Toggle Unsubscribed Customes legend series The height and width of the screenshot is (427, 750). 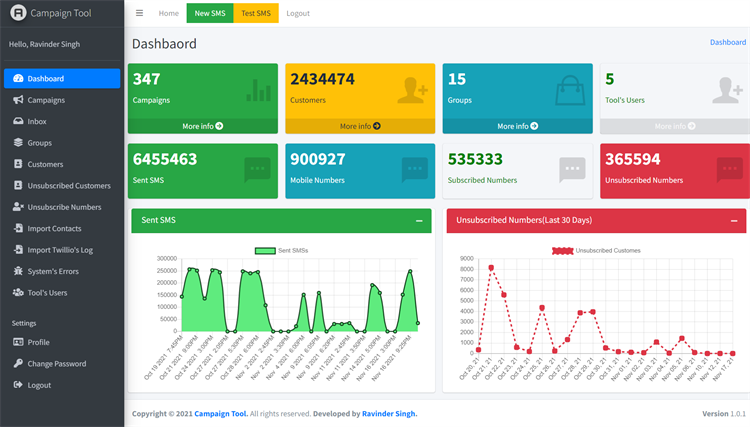point(562,251)
